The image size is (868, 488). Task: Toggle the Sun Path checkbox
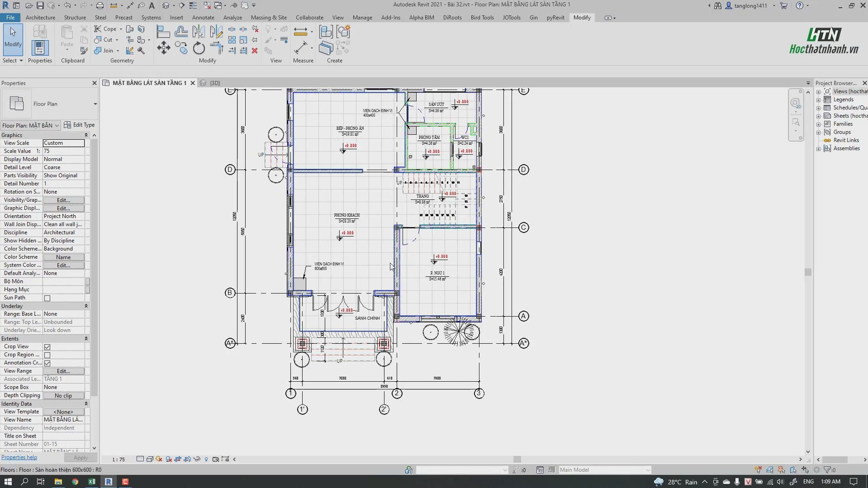pyautogui.click(x=47, y=298)
